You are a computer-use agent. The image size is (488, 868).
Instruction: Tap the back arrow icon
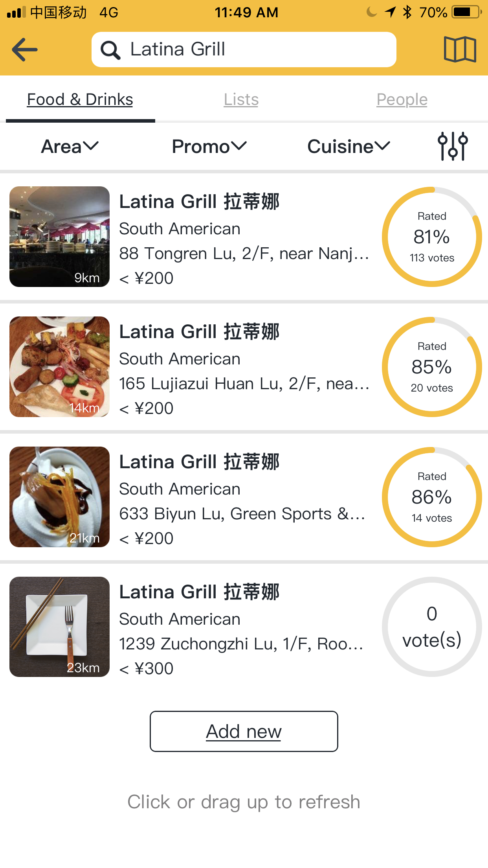[25, 50]
